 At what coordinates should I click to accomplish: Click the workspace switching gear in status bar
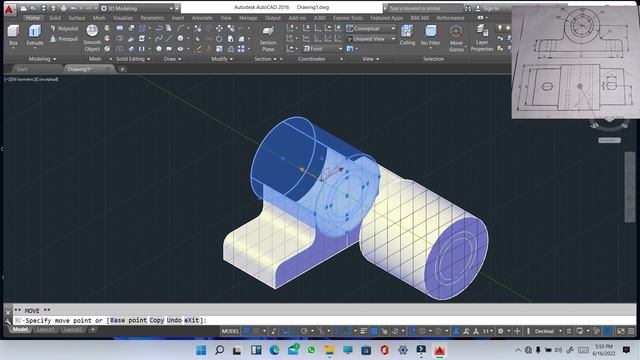pos(500,331)
